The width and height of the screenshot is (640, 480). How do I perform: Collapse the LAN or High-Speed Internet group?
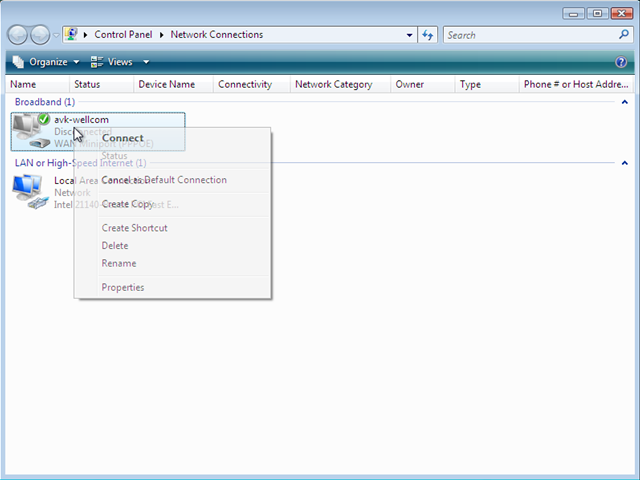(x=624, y=163)
